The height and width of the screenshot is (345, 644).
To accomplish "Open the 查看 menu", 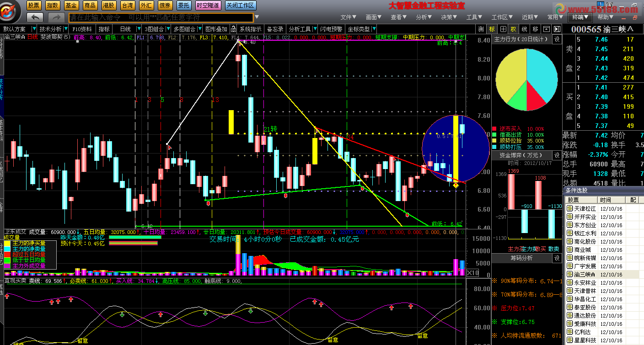I will 399,17.
